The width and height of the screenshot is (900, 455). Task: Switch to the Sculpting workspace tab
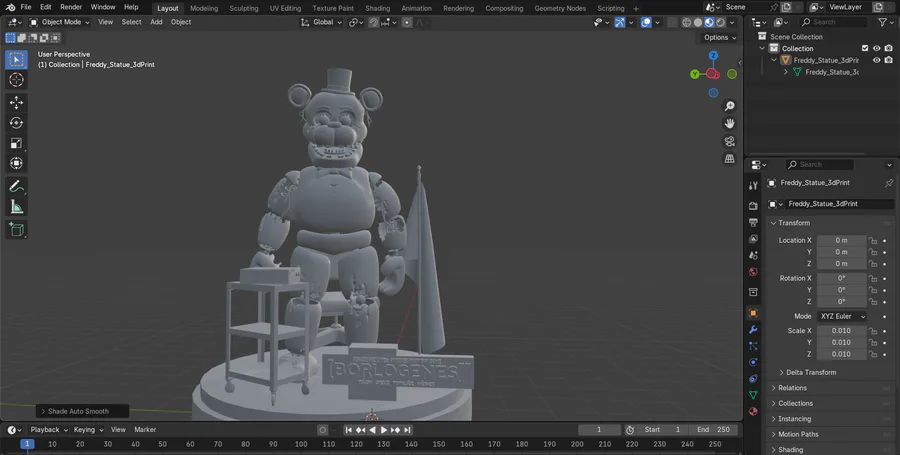(244, 9)
